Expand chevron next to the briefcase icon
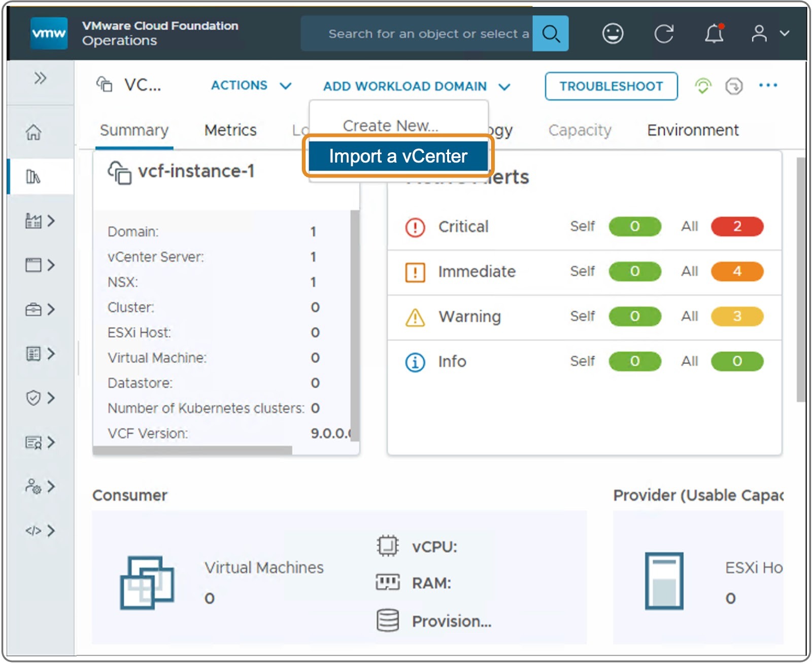The image size is (812, 663). (51, 309)
